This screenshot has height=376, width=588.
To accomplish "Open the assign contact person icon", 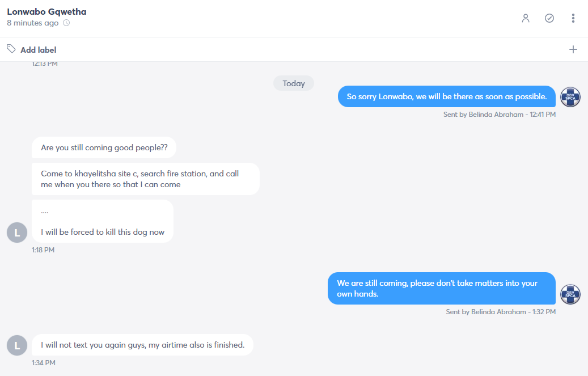I will point(526,18).
